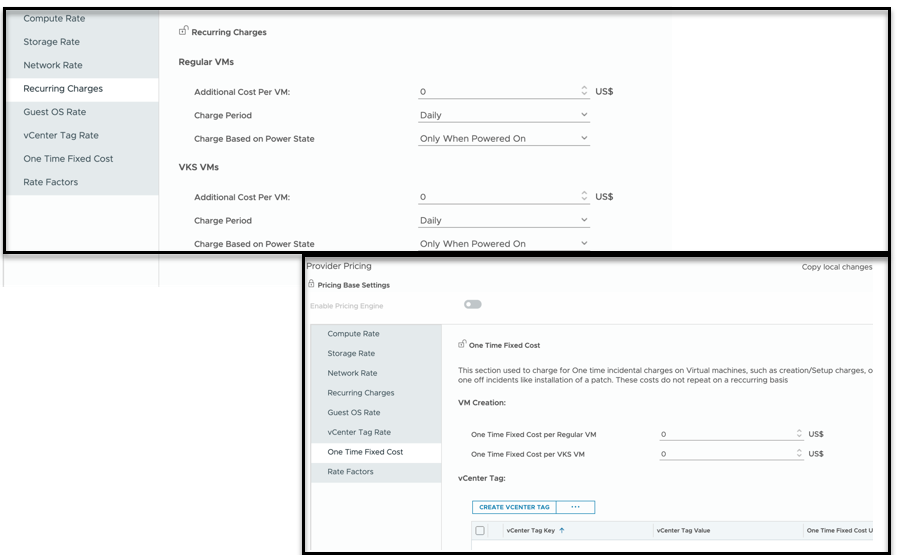Select Rate Factors in the top window sidebar
901x555 pixels.
pos(50,182)
